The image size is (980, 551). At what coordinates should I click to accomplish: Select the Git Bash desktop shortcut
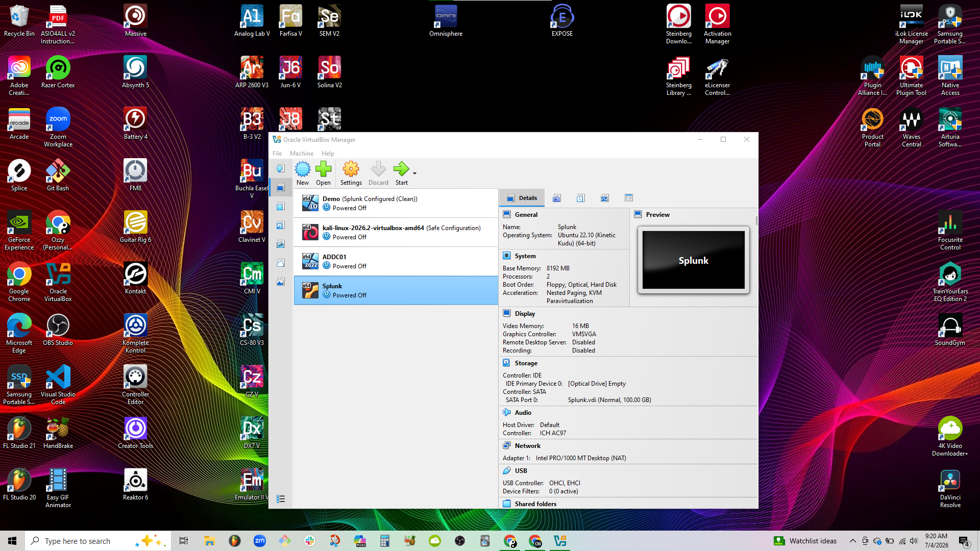[58, 175]
